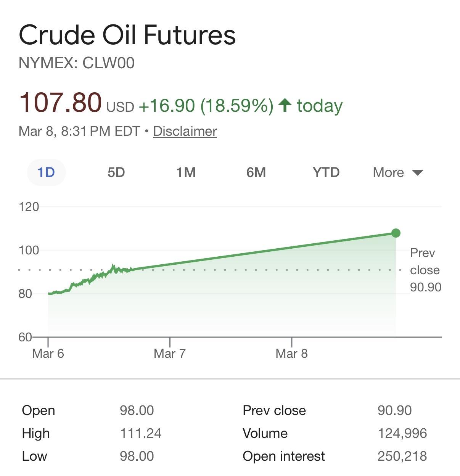Screen dimensions: 460x476
Task: Click the Crude Oil Futures title
Action: click(x=127, y=35)
